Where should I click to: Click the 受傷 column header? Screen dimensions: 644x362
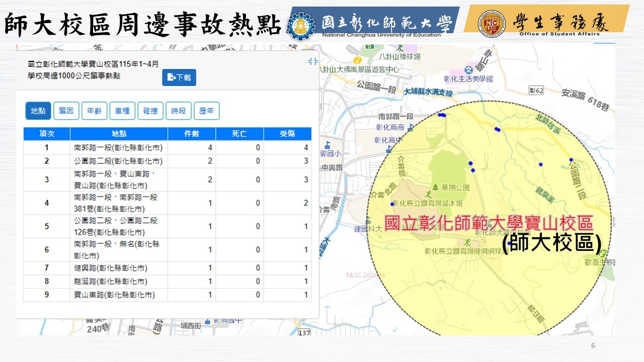(287, 134)
